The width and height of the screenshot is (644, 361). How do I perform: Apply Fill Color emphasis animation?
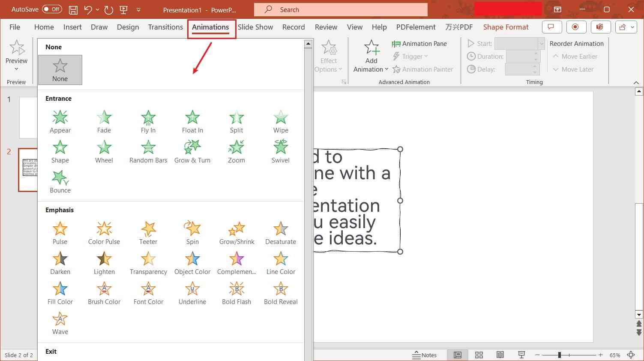pos(60,293)
